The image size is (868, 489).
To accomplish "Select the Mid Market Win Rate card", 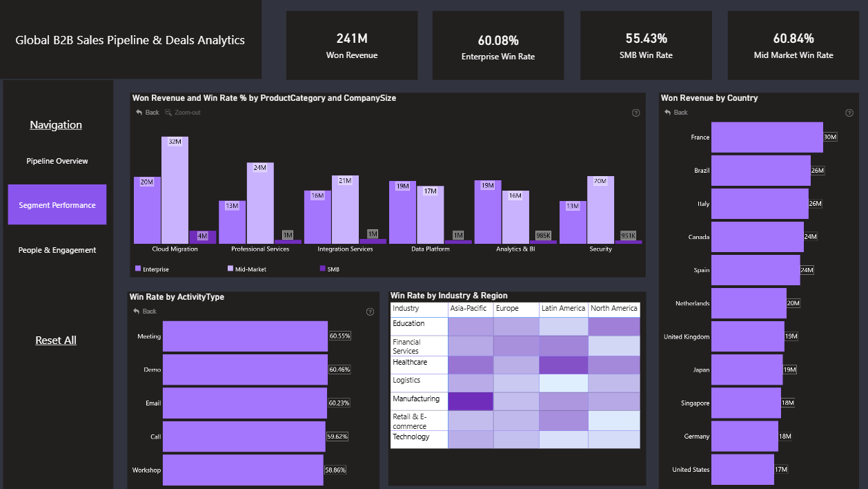I will tap(793, 46).
